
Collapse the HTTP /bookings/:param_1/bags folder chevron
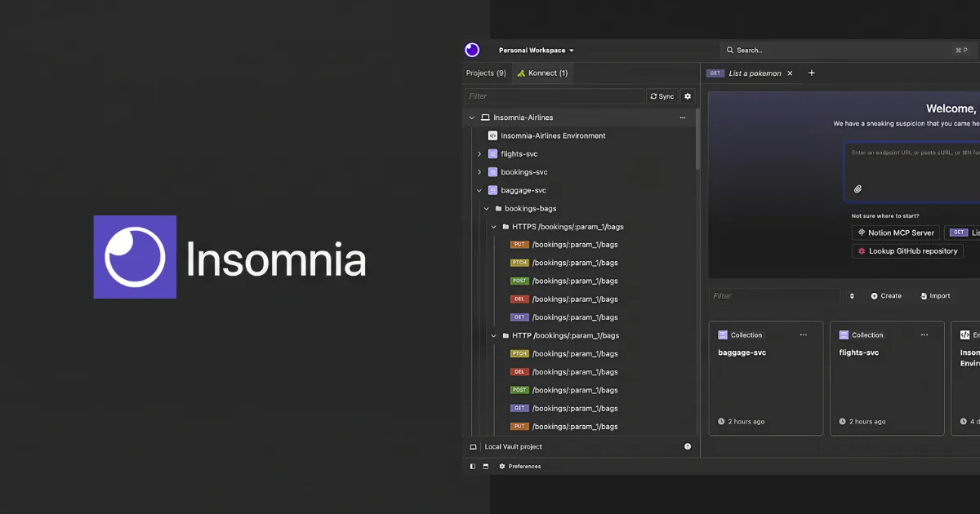point(494,335)
